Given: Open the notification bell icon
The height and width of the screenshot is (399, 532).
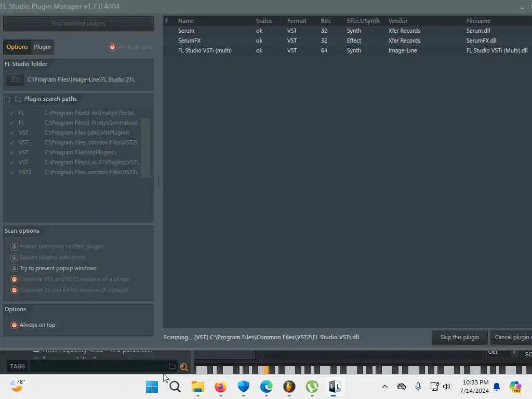Looking at the screenshot, I should [x=497, y=387].
